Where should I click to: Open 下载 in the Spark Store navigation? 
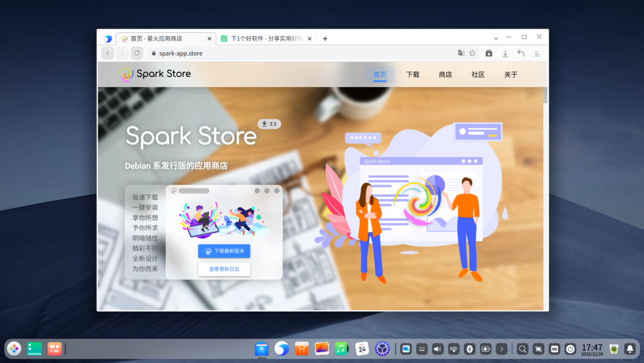click(413, 75)
